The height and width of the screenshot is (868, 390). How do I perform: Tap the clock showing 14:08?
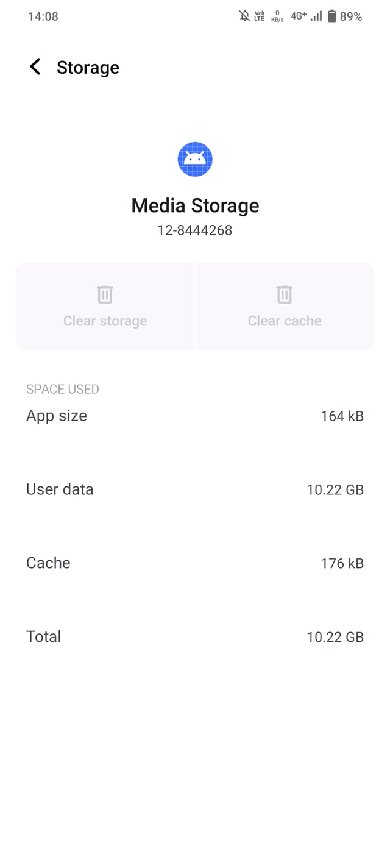(43, 16)
